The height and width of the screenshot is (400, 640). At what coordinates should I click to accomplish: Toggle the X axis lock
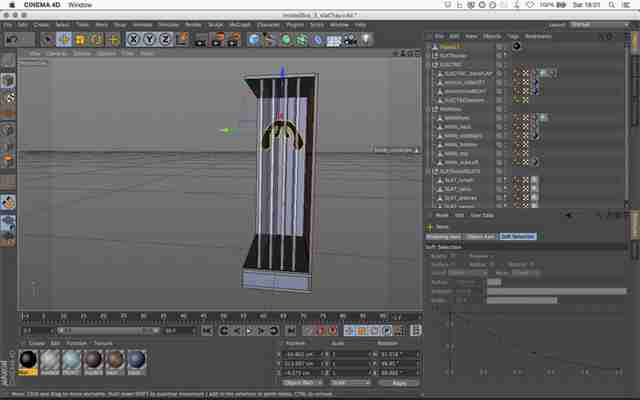pyautogui.click(x=133, y=40)
